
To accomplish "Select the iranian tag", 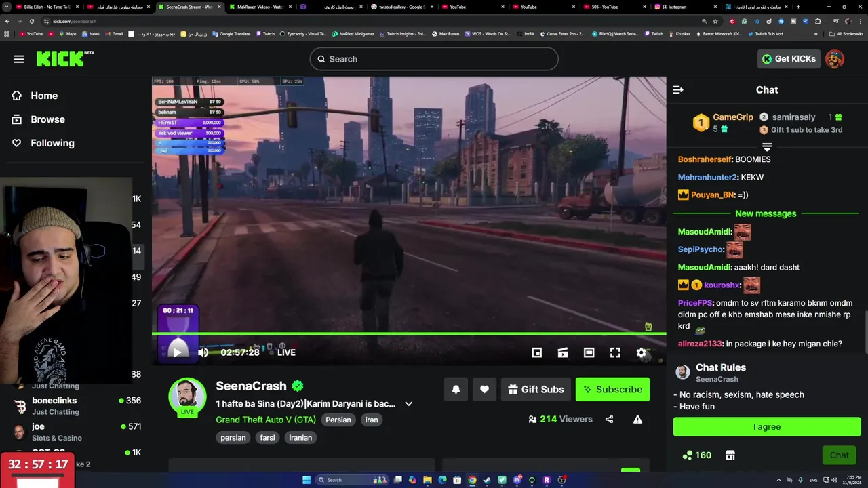I will [300, 438].
